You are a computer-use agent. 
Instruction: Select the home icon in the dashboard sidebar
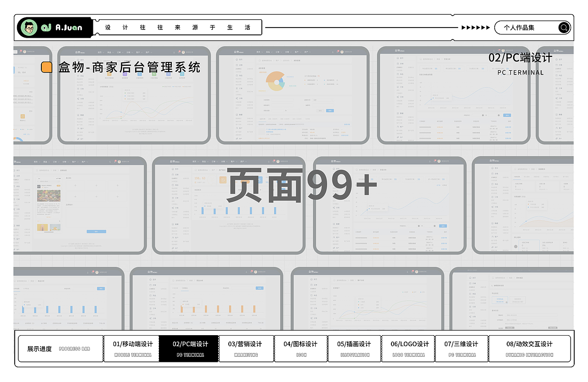pyautogui.click(x=237, y=59)
